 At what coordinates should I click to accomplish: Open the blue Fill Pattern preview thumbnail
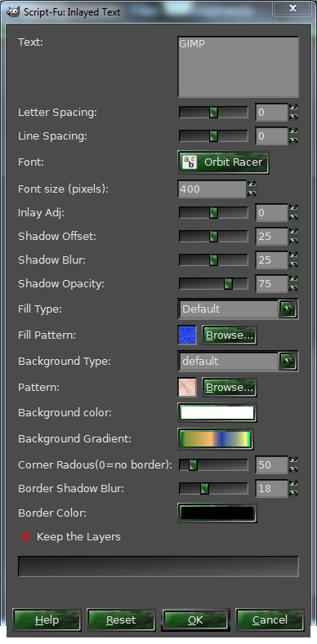[187, 335]
